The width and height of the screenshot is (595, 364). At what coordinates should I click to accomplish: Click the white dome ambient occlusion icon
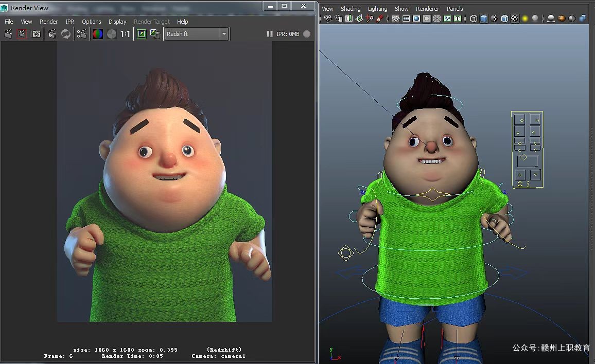(551, 18)
